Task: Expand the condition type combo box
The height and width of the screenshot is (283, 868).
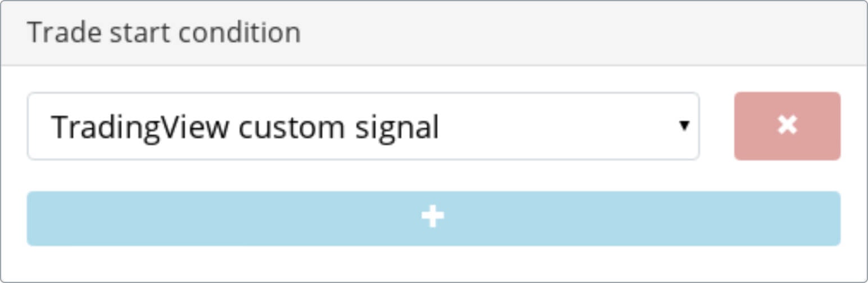Action: click(x=363, y=126)
